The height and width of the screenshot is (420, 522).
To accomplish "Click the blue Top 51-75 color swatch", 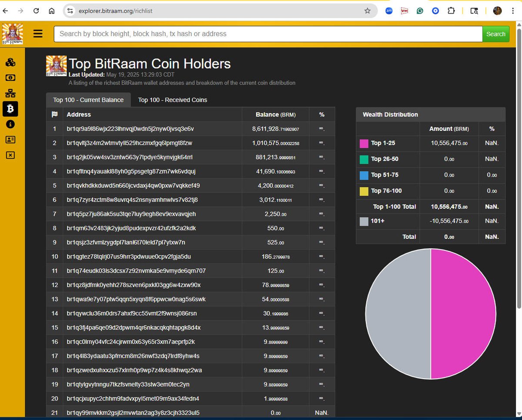I will tap(364, 175).
